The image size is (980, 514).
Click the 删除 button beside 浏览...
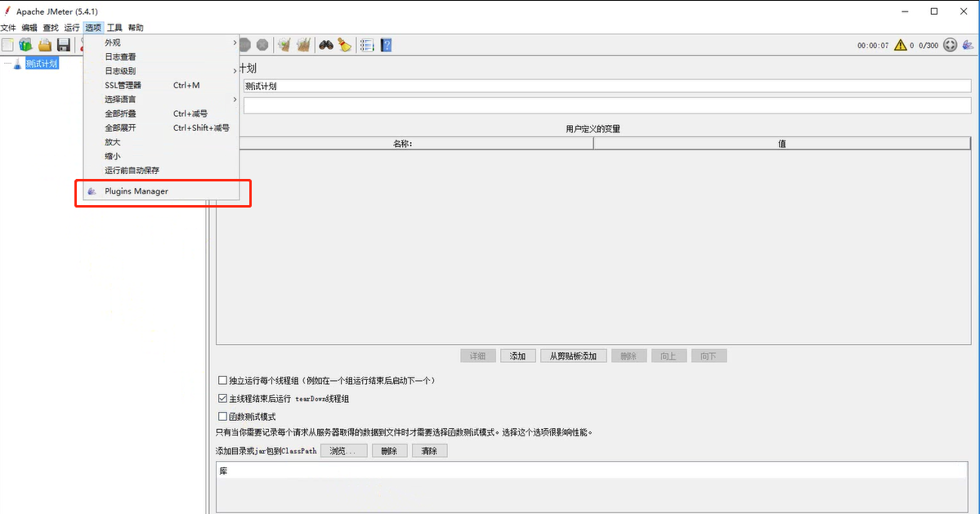point(389,451)
